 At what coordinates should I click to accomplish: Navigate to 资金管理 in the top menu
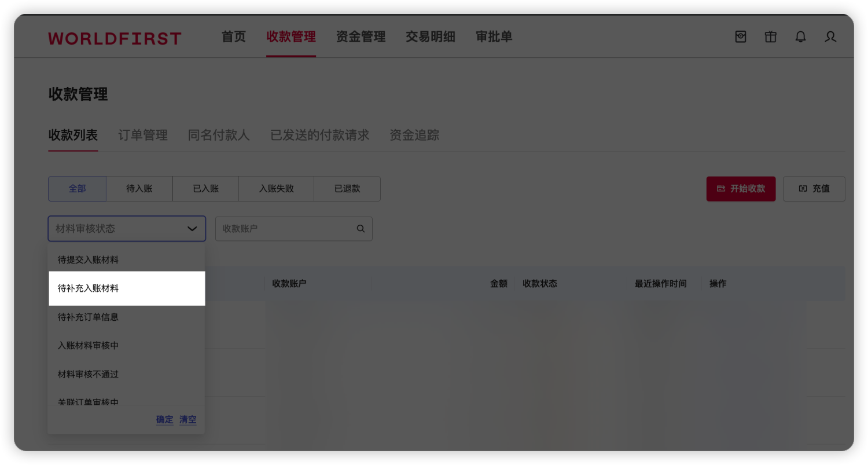click(361, 37)
